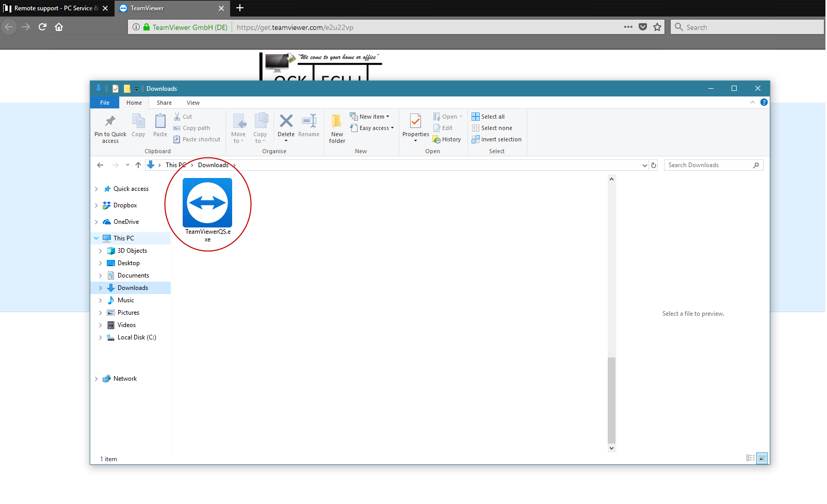Open a new browser tab

(240, 8)
